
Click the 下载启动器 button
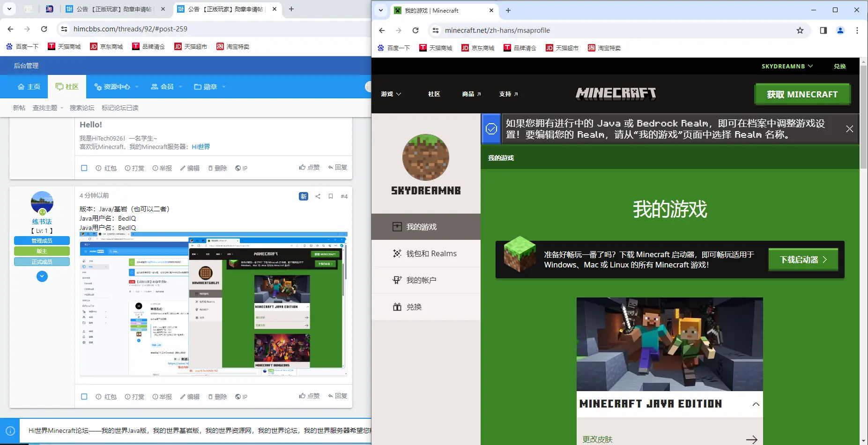[x=802, y=260]
